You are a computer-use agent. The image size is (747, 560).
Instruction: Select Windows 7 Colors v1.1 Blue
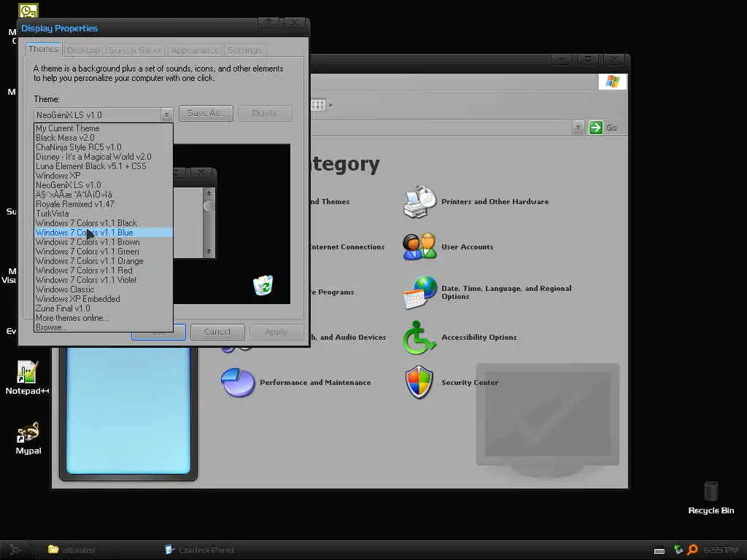click(x=104, y=233)
